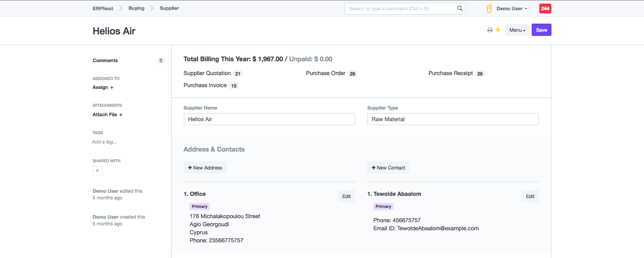Open the Menu dropdown
The image size is (644, 258).
pyautogui.click(x=517, y=30)
